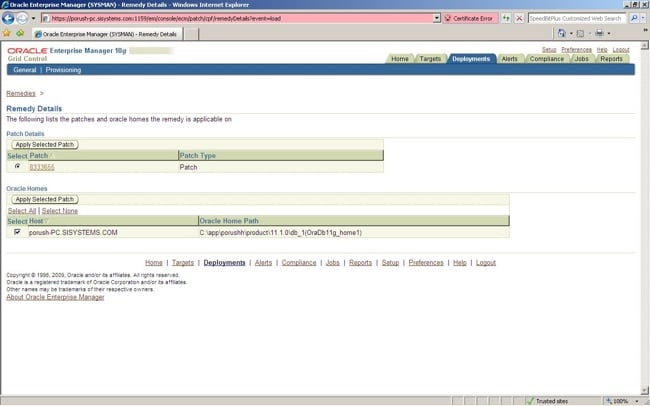The width and height of the screenshot is (650, 406).
Task: Expand the Print options dropdown arrow
Action: [x=609, y=33]
